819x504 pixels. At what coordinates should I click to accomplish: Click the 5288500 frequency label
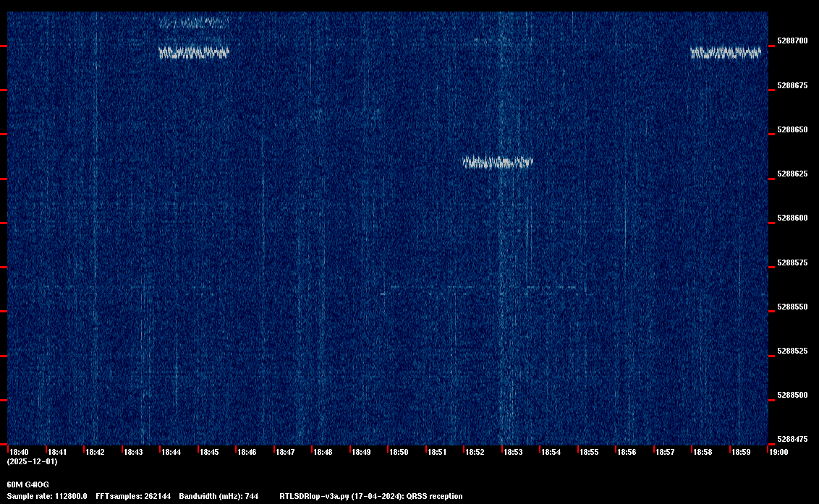(792, 395)
